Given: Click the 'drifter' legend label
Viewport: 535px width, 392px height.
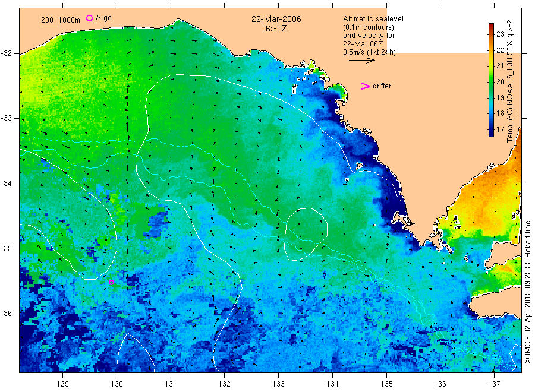Looking at the screenshot, I should pyautogui.click(x=382, y=86).
